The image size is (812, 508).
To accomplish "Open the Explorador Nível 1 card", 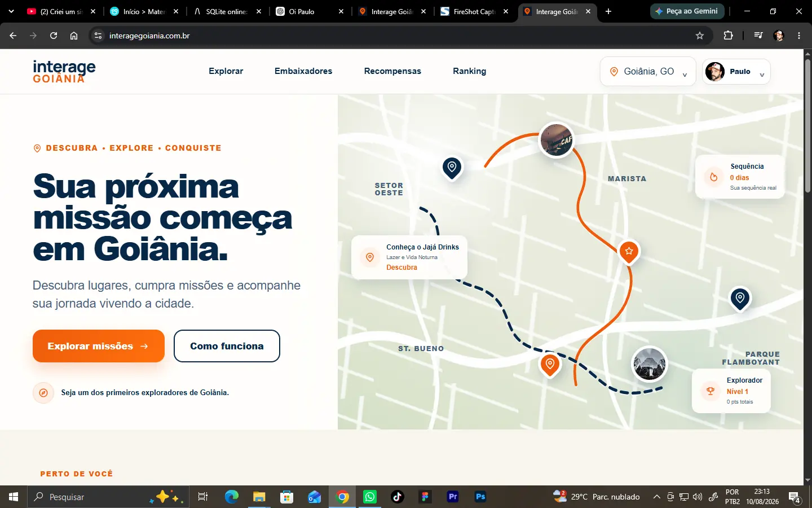I will point(731,391).
